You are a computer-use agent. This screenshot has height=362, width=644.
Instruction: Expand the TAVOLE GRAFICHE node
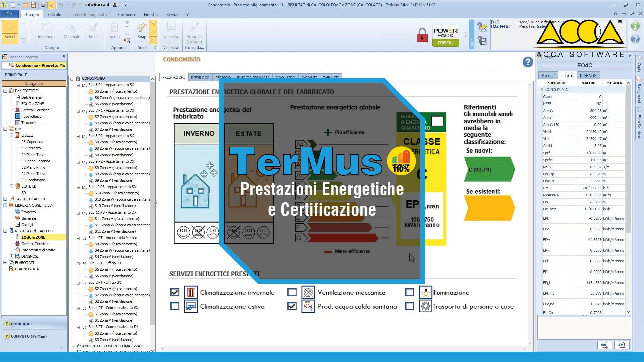coord(5,199)
